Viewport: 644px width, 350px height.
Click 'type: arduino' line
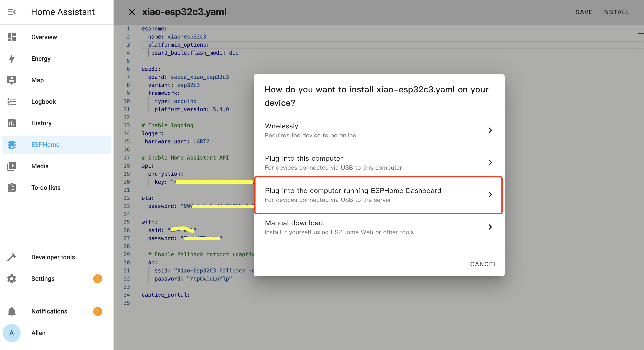point(175,101)
